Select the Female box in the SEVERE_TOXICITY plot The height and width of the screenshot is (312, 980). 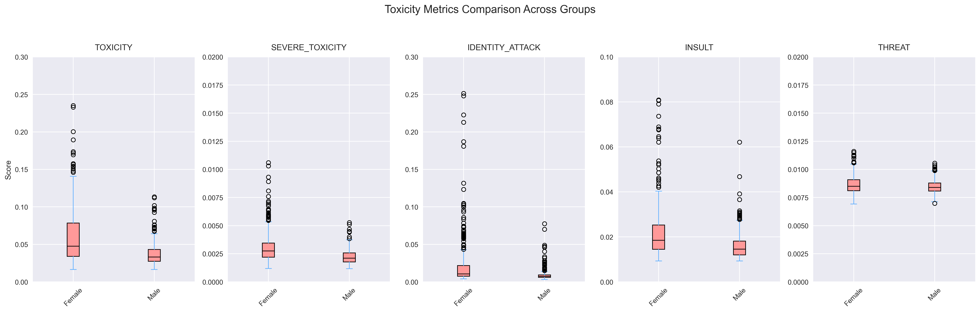pos(268,250)
